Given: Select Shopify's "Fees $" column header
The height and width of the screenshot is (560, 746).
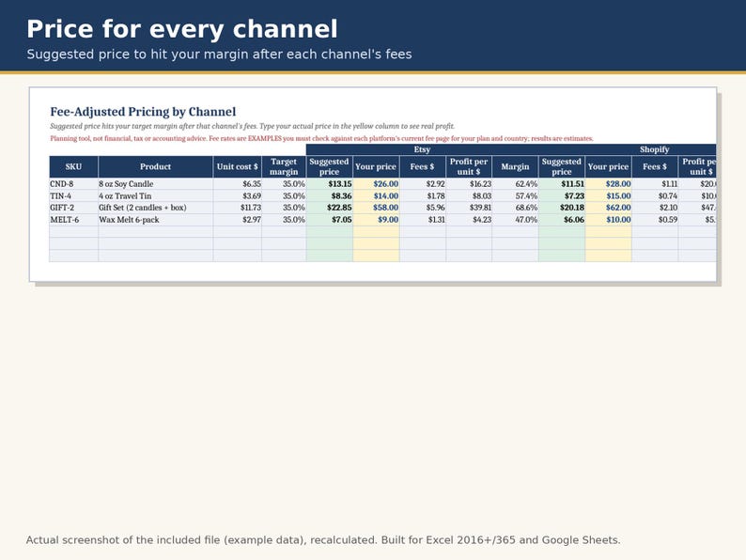Looking at the screenshot, I should [655, 166].
